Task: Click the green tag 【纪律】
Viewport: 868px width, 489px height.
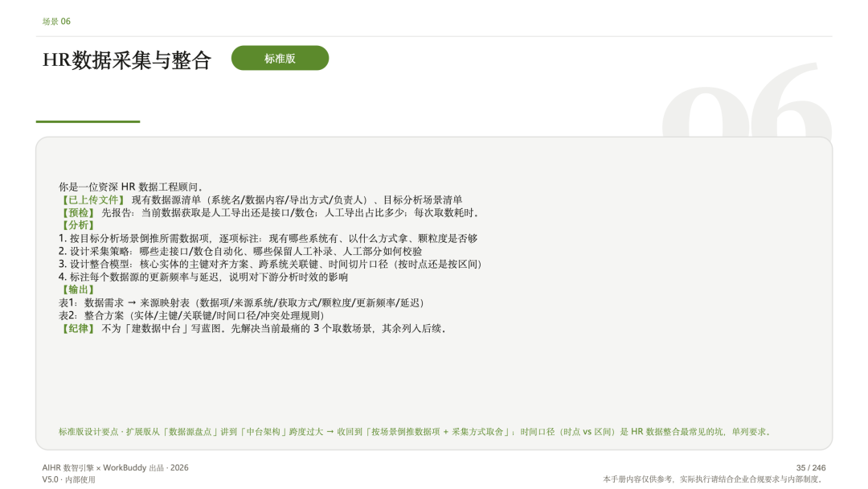Action: 78,328
